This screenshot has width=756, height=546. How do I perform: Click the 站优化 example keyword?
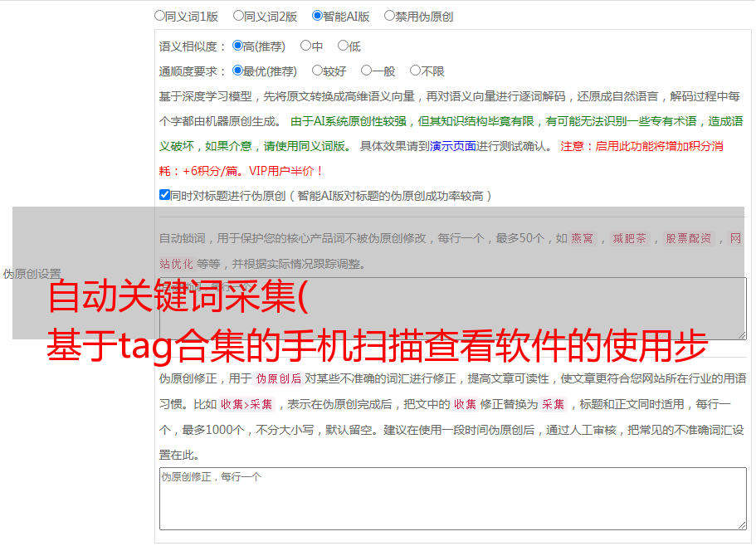tap(176, 264)
